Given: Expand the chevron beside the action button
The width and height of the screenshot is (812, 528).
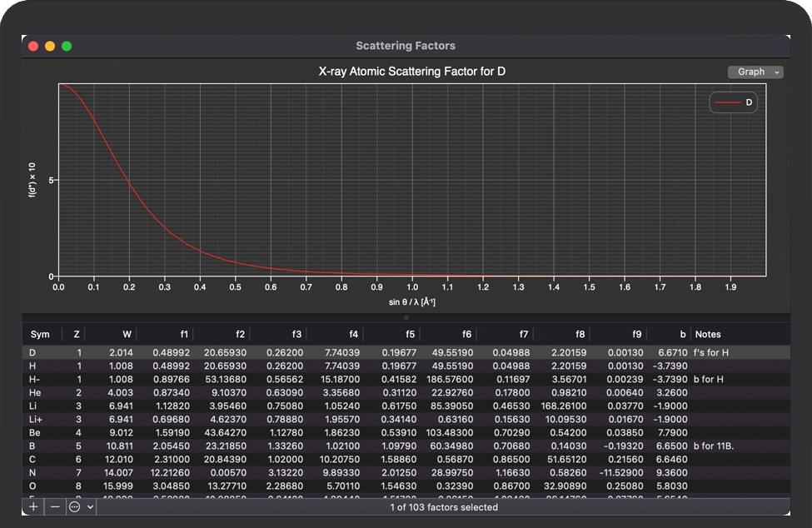Looking at the screenshot, I should pos(90,506).
